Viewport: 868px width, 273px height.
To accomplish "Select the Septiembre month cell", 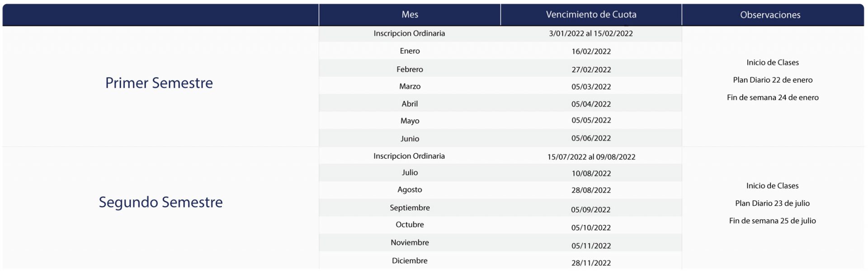I will pyautogui.click(x=410, y=208).
